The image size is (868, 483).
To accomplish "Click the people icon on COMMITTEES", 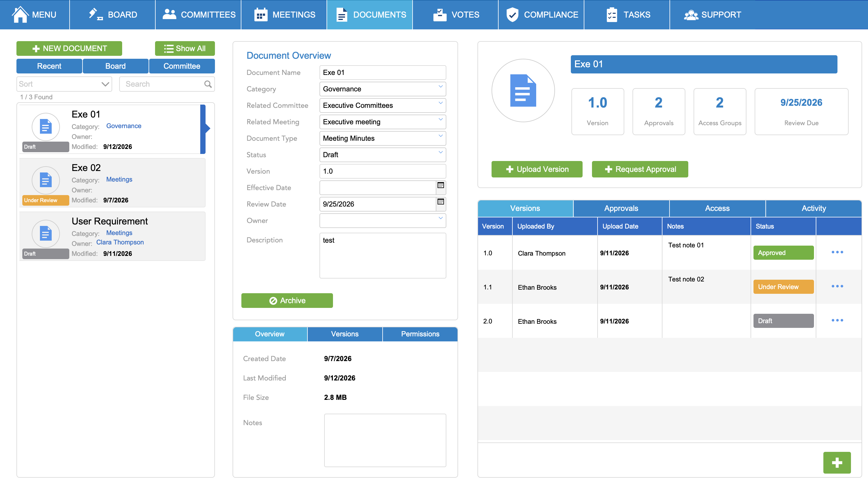I will (169, 14).
